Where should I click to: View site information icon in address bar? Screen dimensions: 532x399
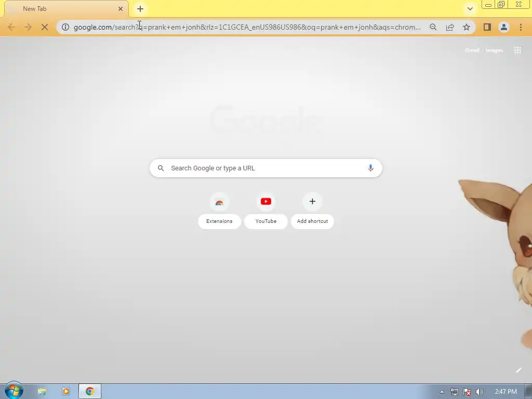[x=65, y=27]
